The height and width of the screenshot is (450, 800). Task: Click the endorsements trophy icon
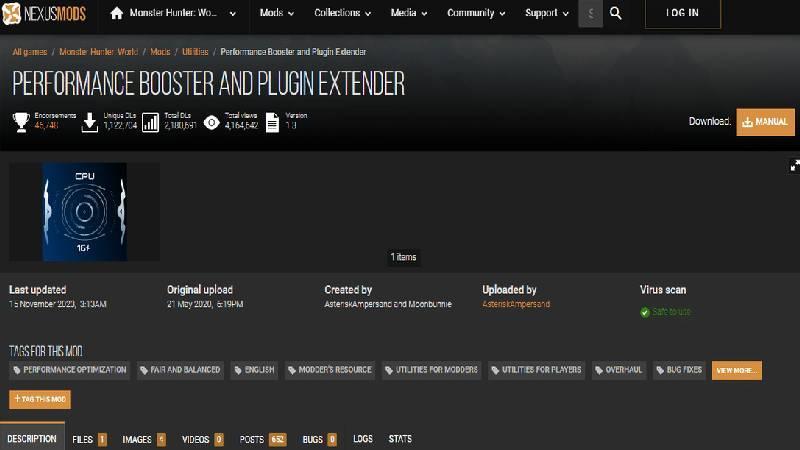[x=21, y=122]
